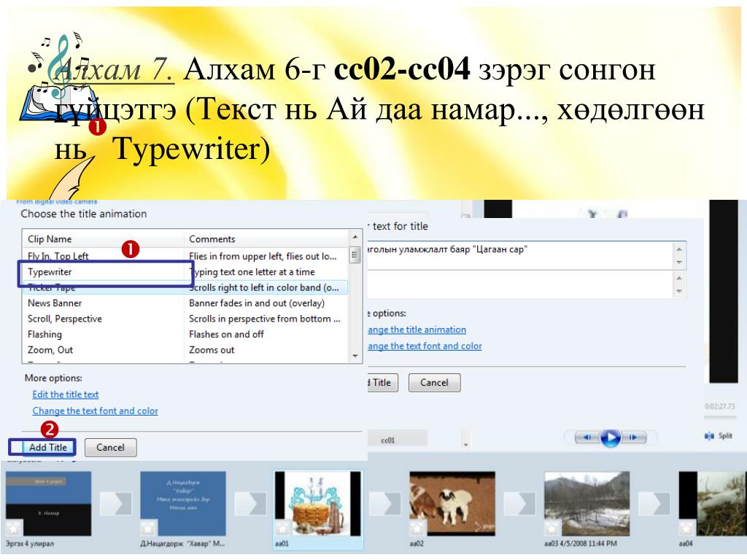
Task: Click Cancel in the text for title panel
Action: click(435, 383)
